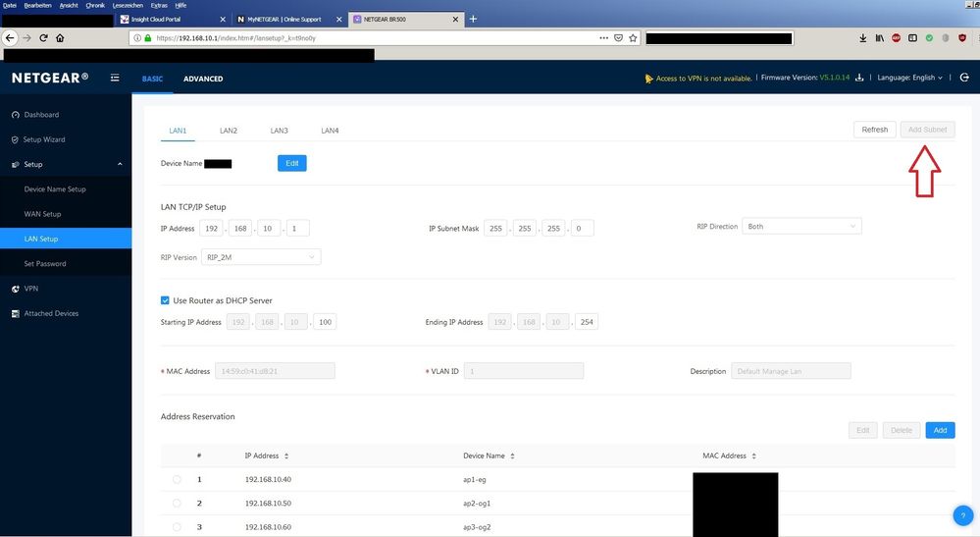Uncheck Use Router as DHCP Server
The width and height of the screenshot is (980, 537).
point(165,300)
